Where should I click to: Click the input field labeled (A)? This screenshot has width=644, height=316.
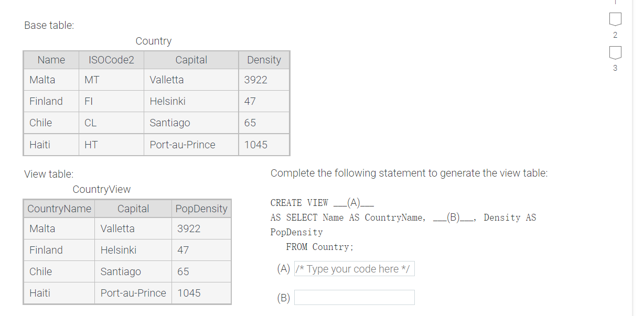pyautogui.click(x=354, y=268)
